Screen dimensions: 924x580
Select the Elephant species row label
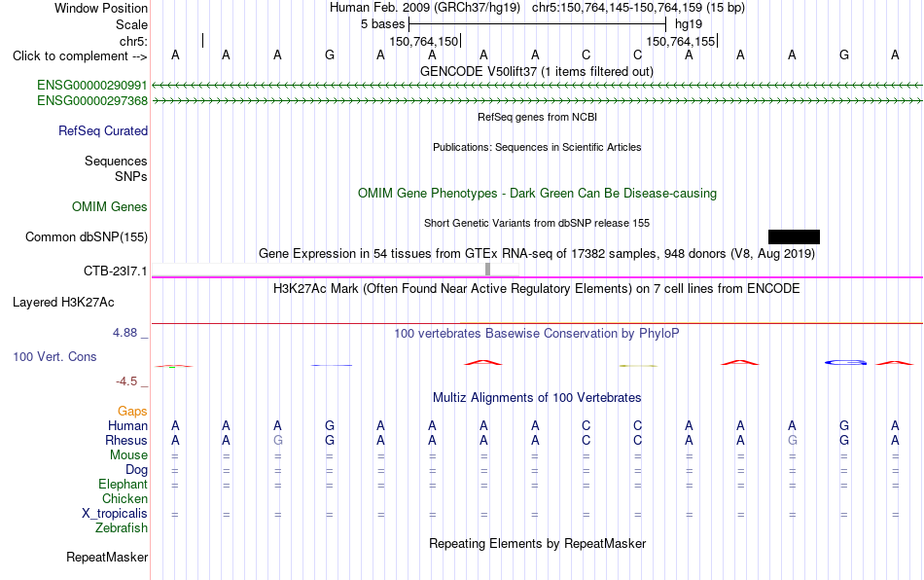click(123, 484)
